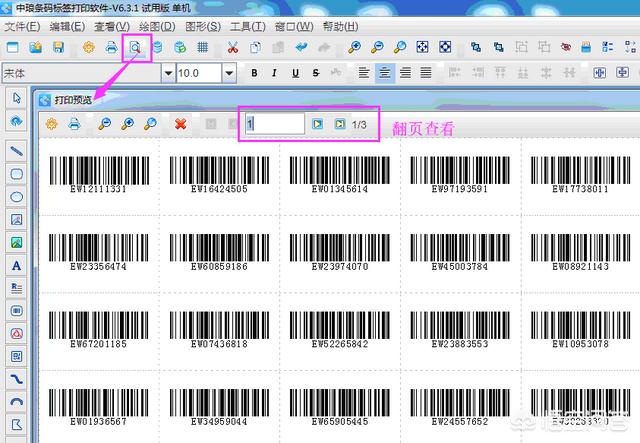Click the center-horizontally-on-page icon

(x=600, y=73)
